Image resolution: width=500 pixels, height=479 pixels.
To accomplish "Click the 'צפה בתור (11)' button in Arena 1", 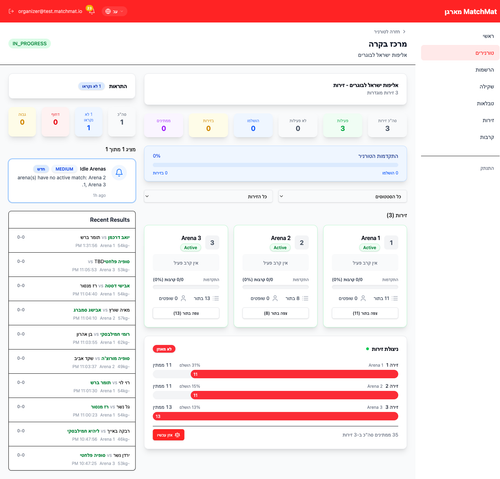I will (x=365, y=313).
